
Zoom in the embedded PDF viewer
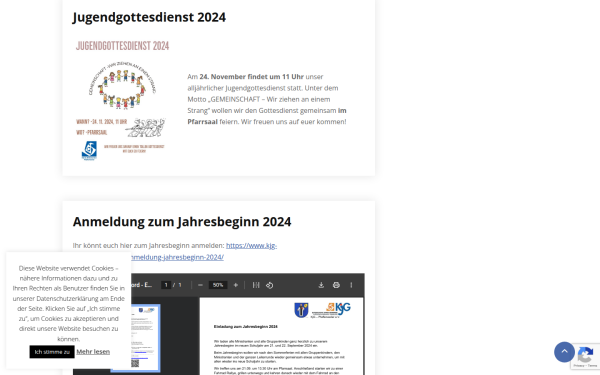pyautogui.click(x=236, y=285)
